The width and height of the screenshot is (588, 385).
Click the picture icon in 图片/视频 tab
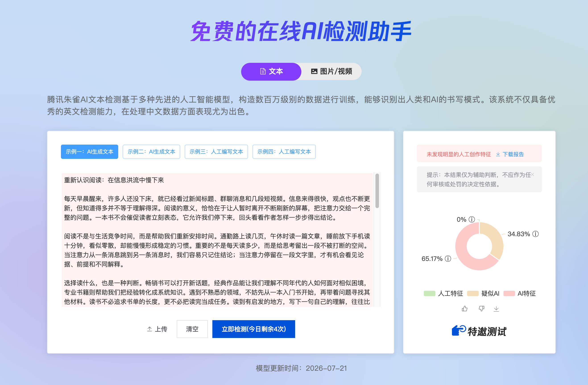pyautogui.click(x=314, y=72)
